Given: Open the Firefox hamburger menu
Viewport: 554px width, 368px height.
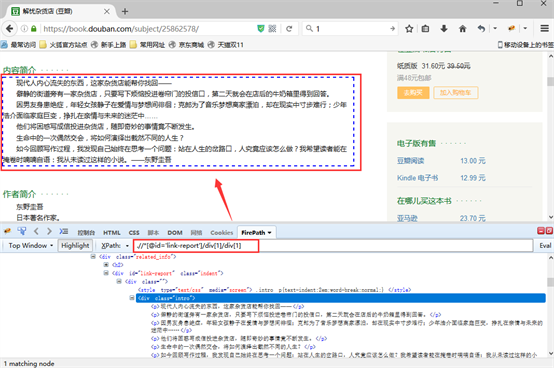Looking at the screenshot, I should click(544, 28).
